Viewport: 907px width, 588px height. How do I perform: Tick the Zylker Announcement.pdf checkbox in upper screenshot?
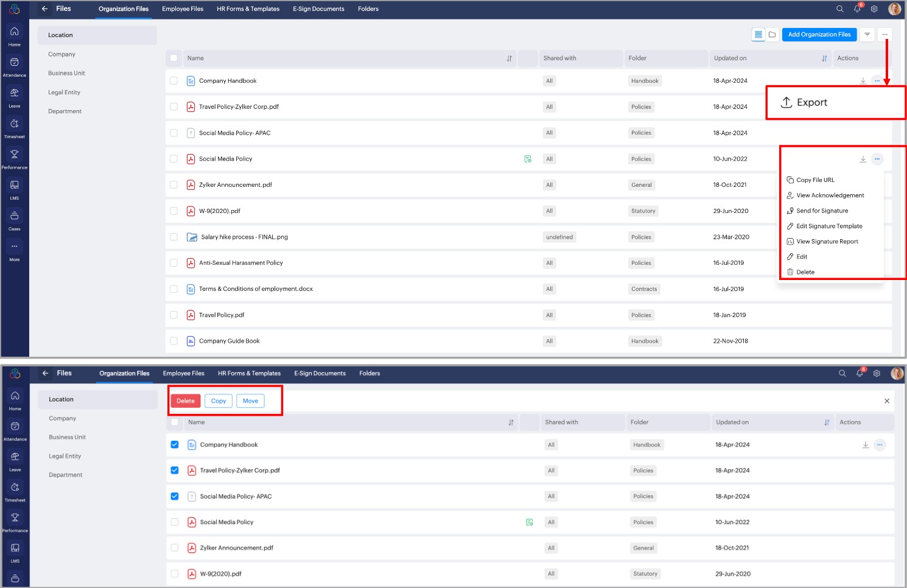[x=174, y=185]
